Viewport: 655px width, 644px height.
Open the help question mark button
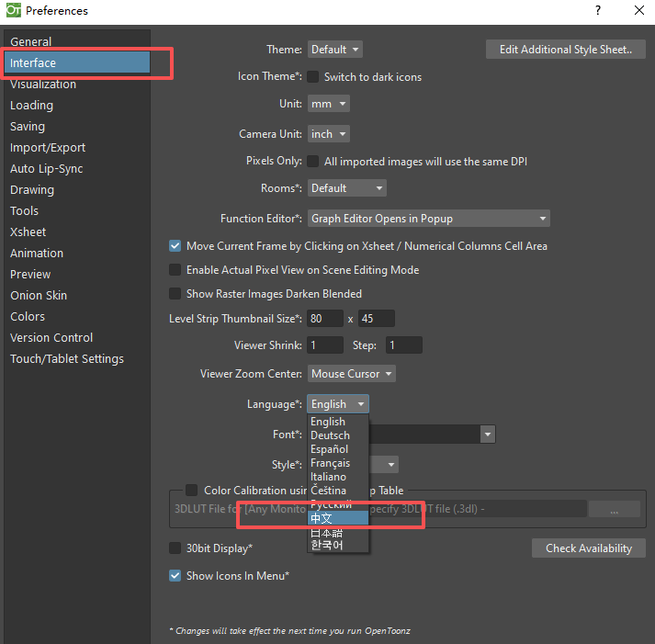[x=598, y=10]
